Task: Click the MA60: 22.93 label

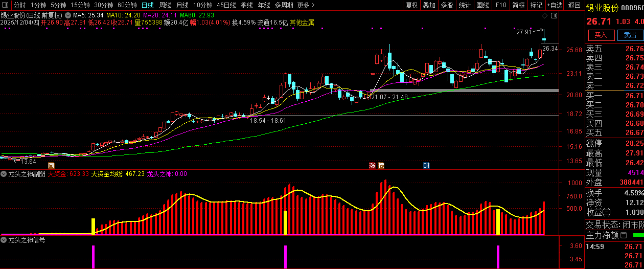Action: 197,15
